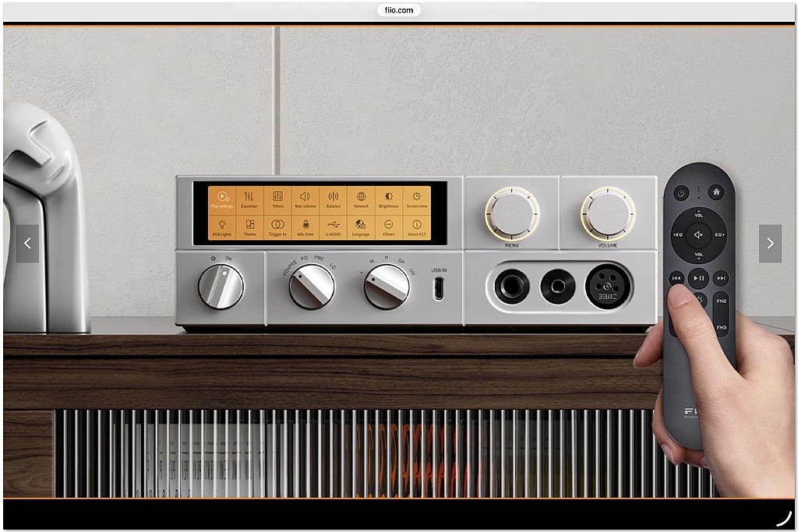Image resolution: width=798 pixels, height=532 pixels.
Task: Click the home button on the remote
Action: (x=716, y=192)
